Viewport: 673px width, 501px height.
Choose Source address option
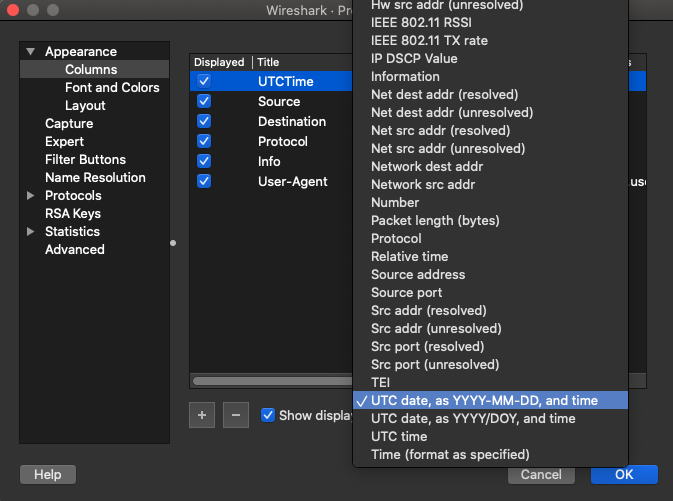[490, 275]
